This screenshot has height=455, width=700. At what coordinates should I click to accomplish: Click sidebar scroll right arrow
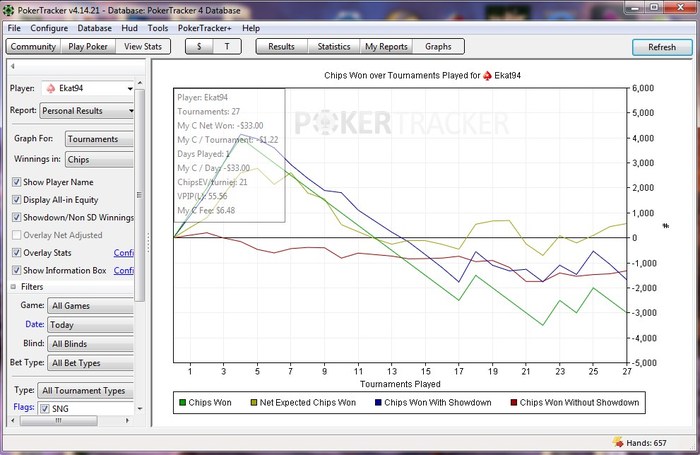pos(127,421)
